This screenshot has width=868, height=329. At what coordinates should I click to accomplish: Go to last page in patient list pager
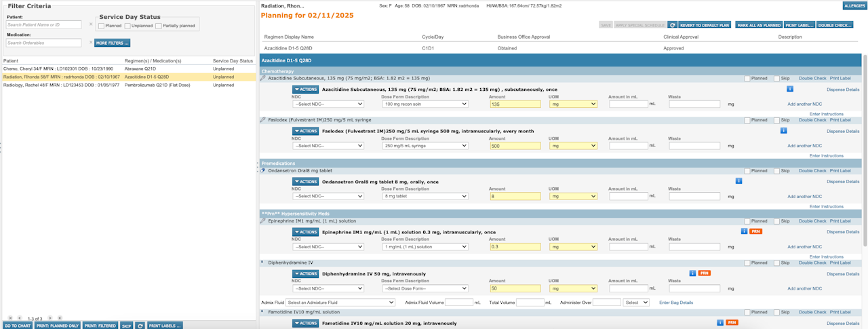pos(60,317)
